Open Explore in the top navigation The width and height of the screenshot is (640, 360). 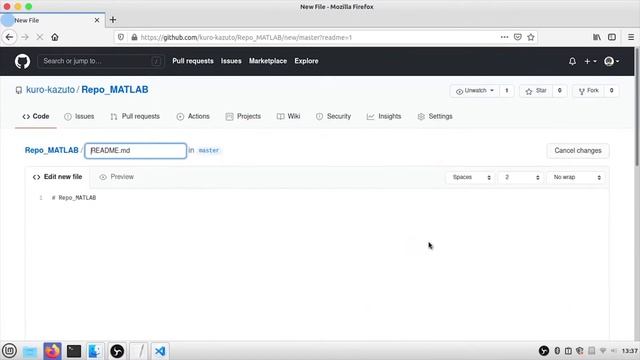[x=306, y=61]
